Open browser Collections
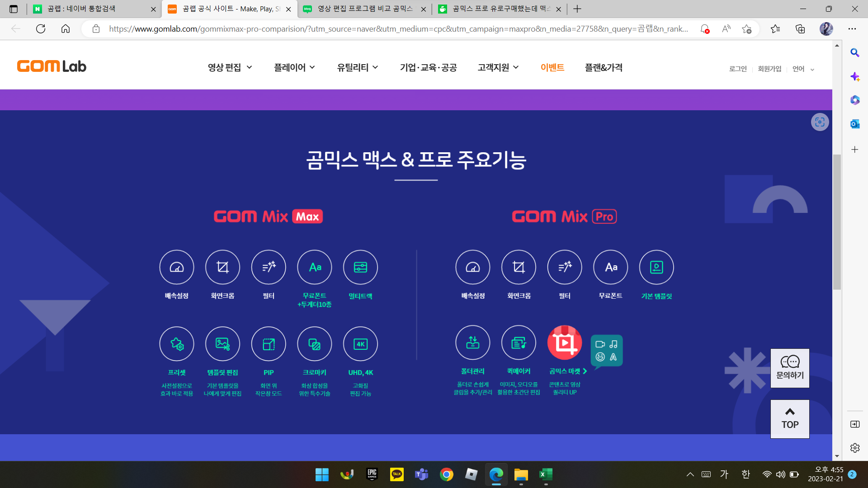The width and height of the screenshot is (868, 488). (x=800, y=29)
